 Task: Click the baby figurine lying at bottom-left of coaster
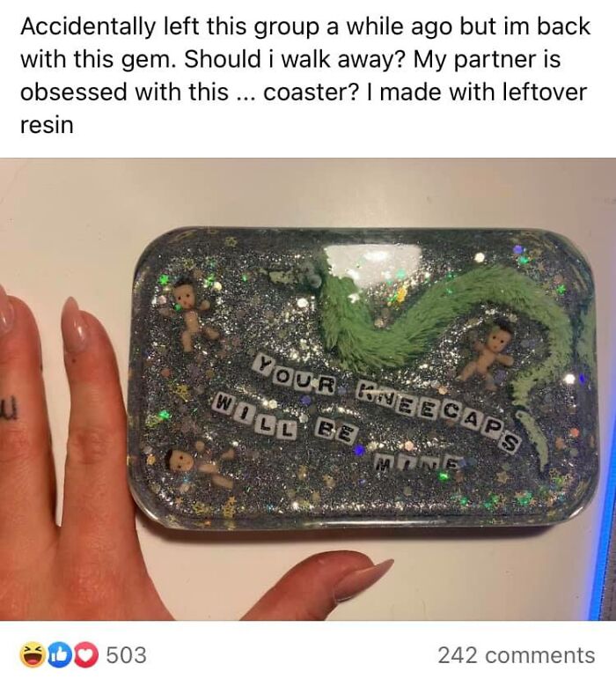coord(197,467)
